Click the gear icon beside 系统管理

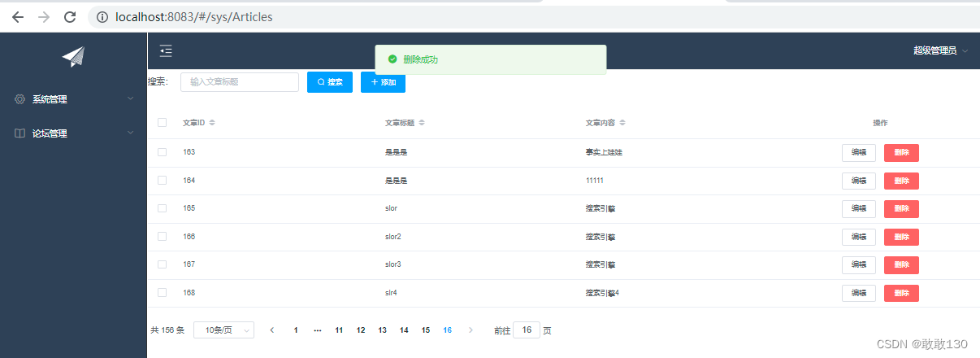tap(20, 99)
